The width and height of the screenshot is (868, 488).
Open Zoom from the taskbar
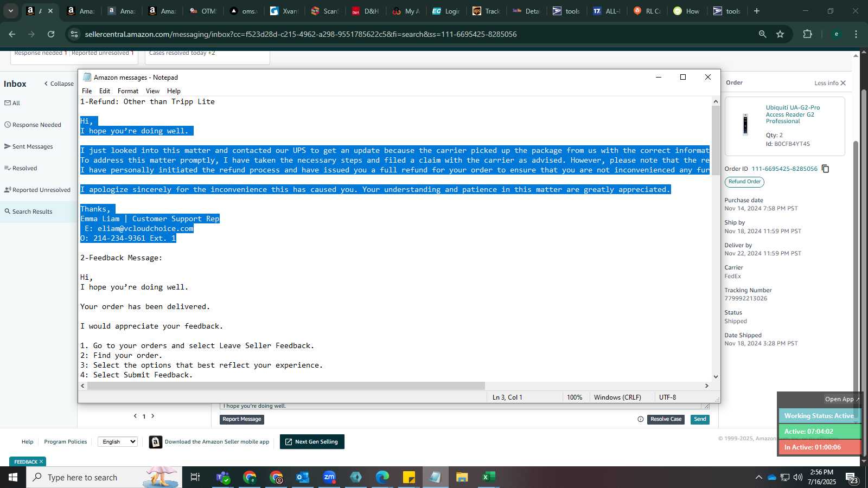(329, 477)
